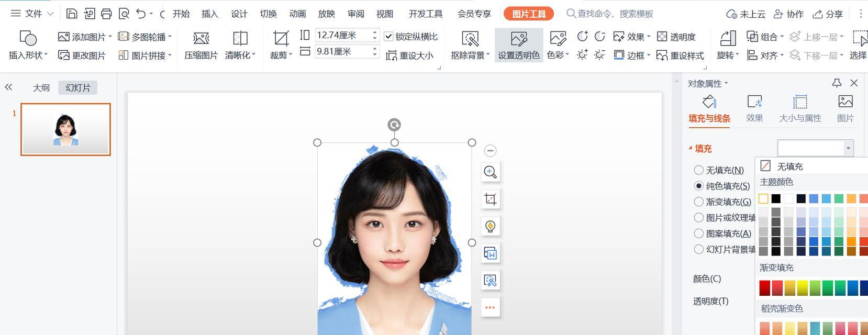Viewport: 868px width, 335px height.
Task: Select the 无填充(N) radio button
Action: [698, 170]
